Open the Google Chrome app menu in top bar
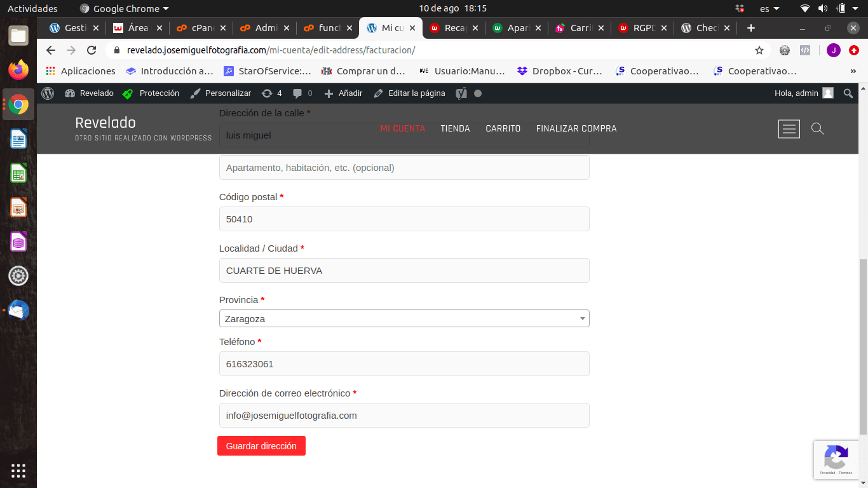Image resolution: width=868 pixels, height=488 pixels. coord(125,9)
